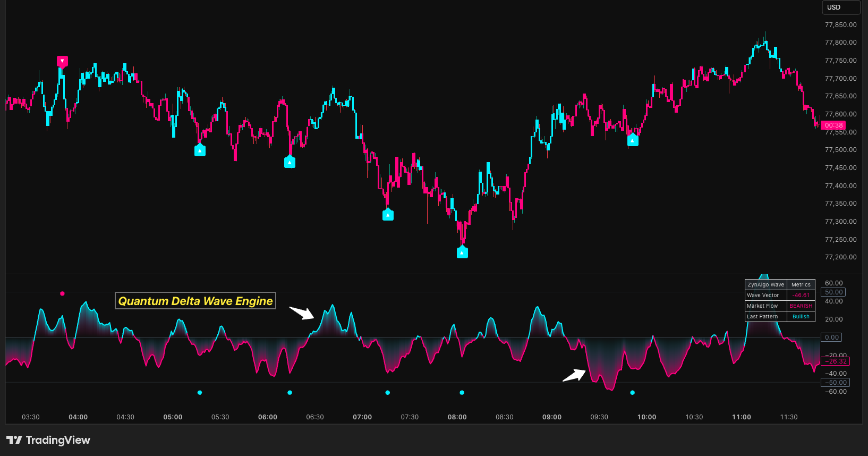The image size is (868, 456).
Task: Click the current price countdown label 00:38
Action: [x=833, y=125]
